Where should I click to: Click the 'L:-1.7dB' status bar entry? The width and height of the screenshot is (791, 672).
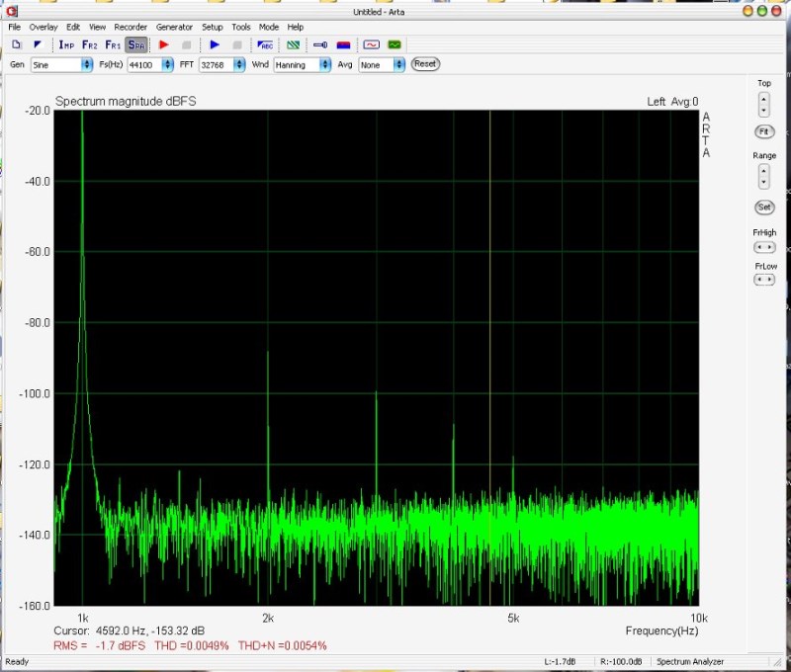(x=560, y=662)
